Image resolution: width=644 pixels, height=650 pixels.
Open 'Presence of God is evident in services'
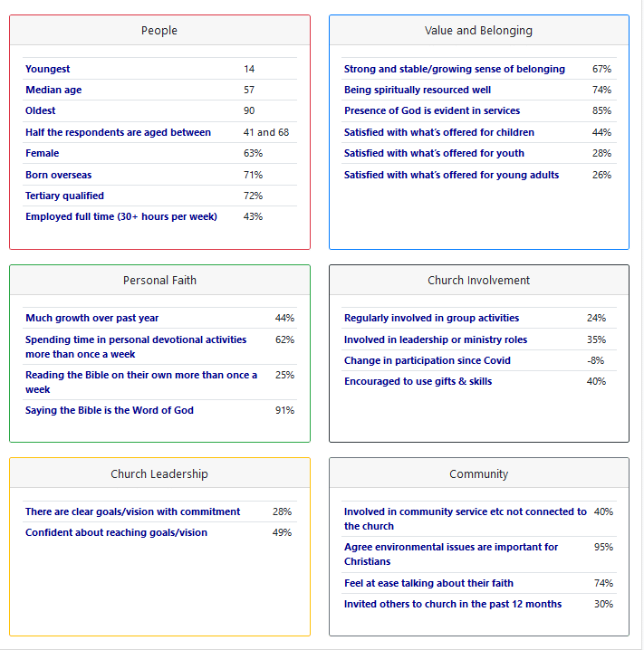432,110
